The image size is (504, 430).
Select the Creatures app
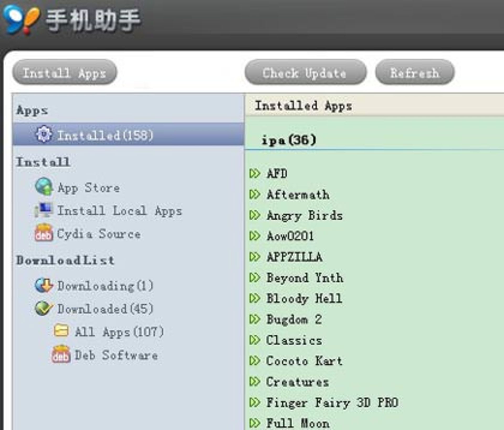tap(298, 382)
